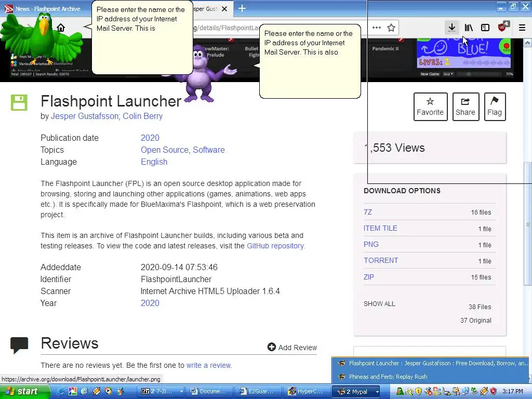The image size is (532, 399).
Task: Click the Reviews speech bubble icon
Action: coord(19,345)
